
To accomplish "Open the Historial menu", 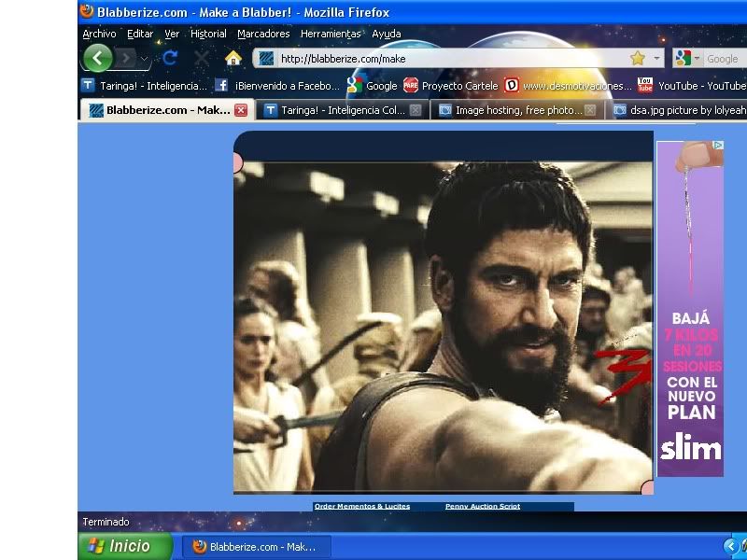I will click(208, 34).
